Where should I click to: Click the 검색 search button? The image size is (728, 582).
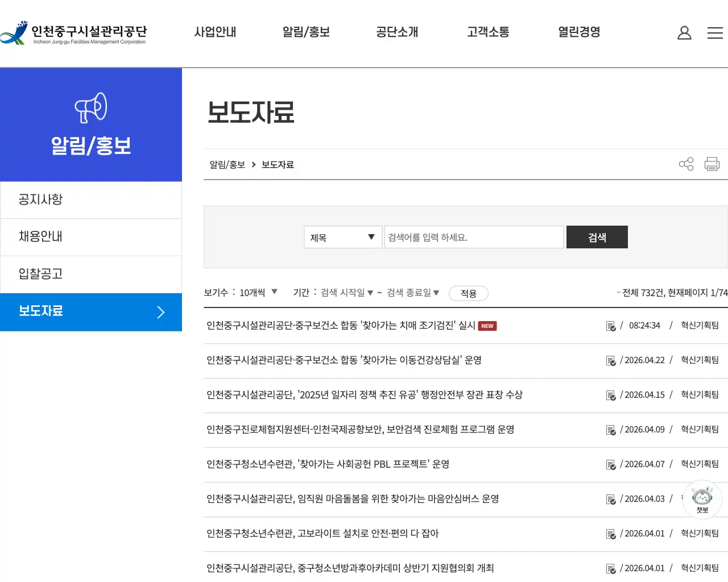coord(597,237)
